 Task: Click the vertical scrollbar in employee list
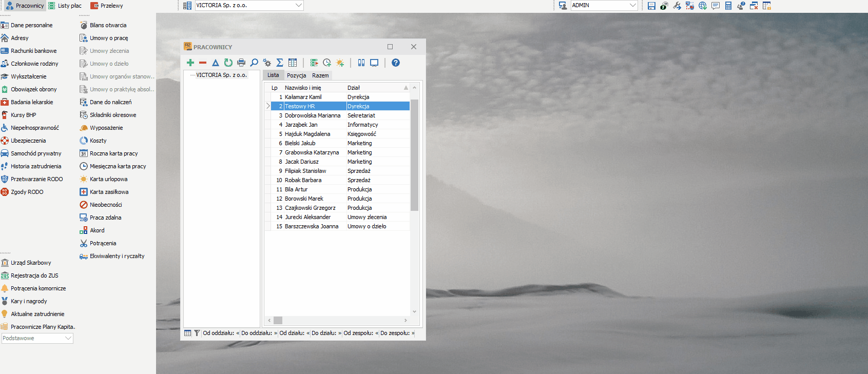coord(414,155)
